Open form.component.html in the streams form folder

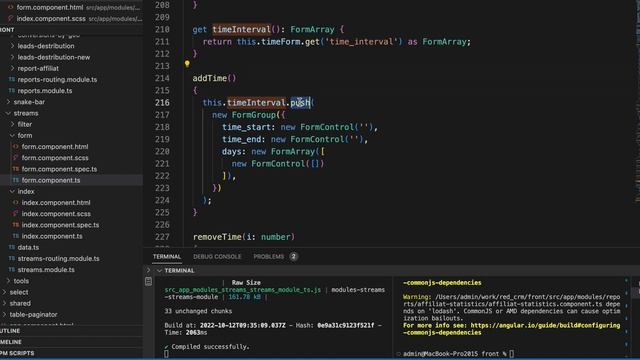tap(55, 147)
